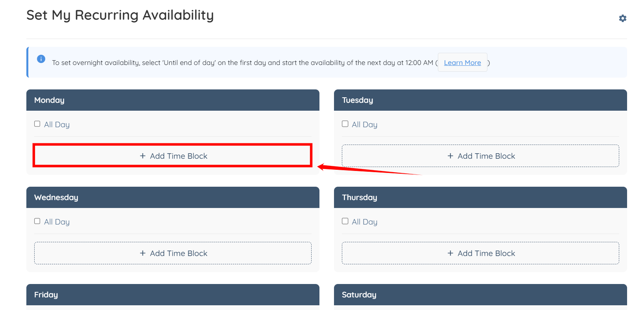
Task: Click the Set My Recurring Availability title
Action: pyautogui.click(x=120, y=15)
